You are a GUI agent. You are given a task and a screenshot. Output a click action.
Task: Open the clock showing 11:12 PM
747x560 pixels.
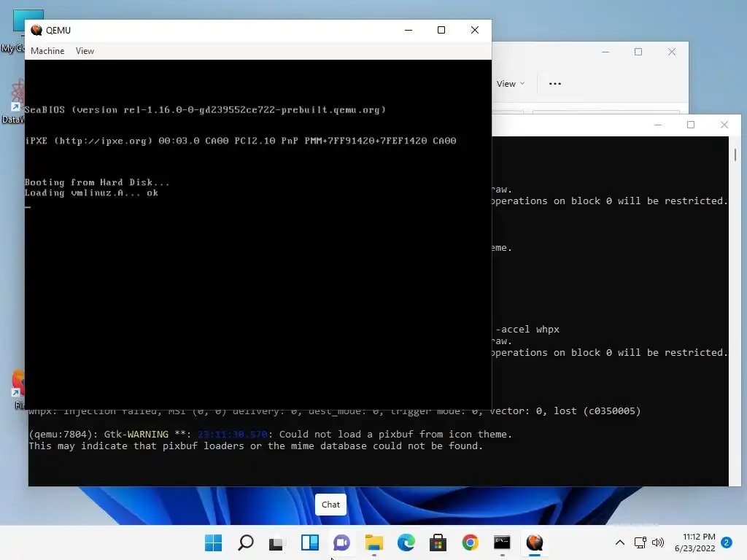tap(694, 542)
